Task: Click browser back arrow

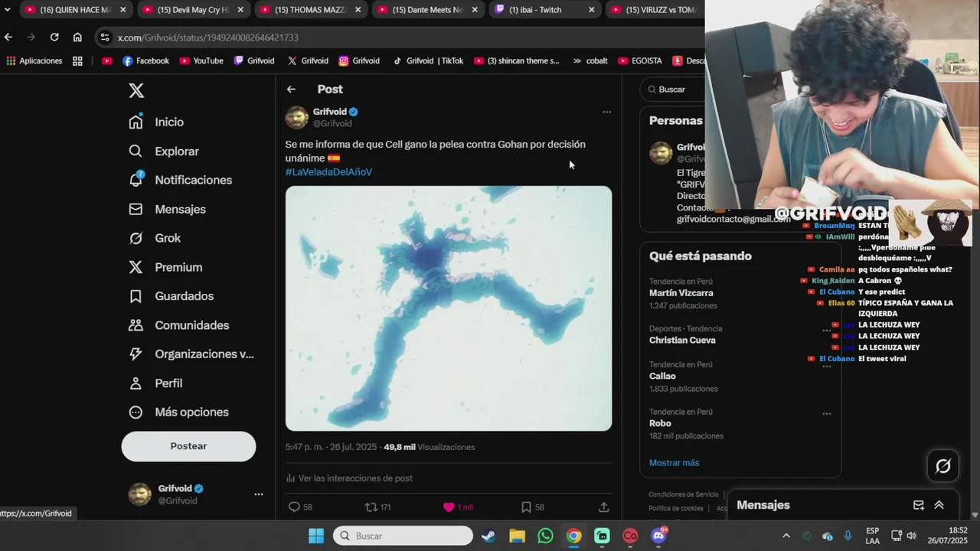Action: tap(8, 37)
